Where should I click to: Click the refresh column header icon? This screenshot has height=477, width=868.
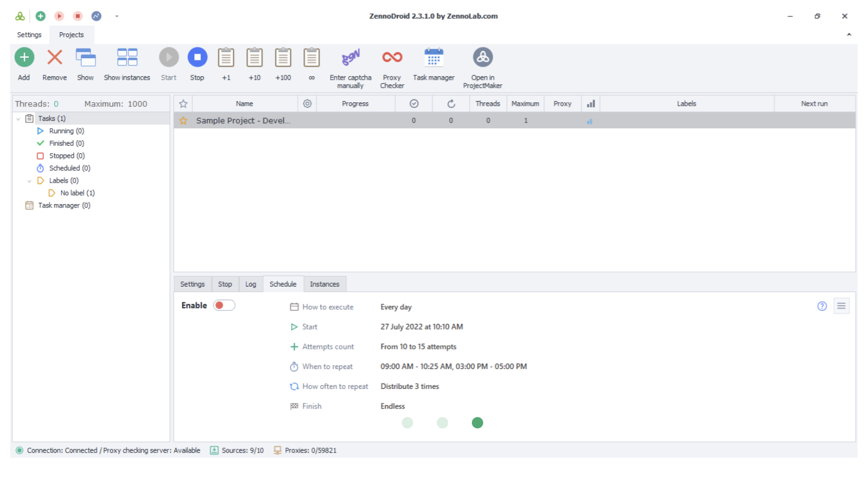pyautogui.click(x=451, y=104)
